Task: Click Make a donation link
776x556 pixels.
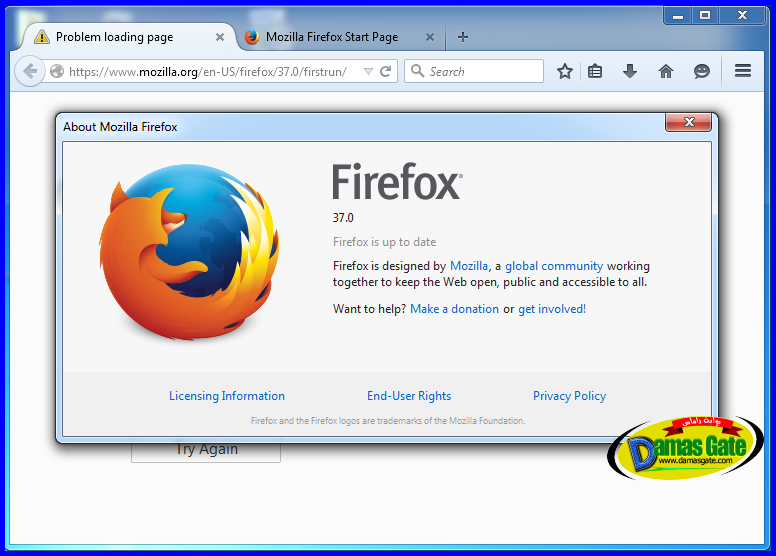Action: coord(454,309)
